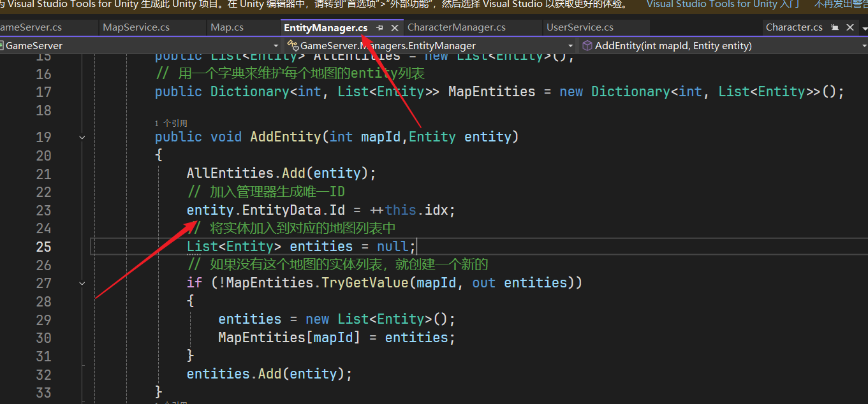The image size is (868, 404).
Task: Open the GameServer project dropdown
Action: [x=276, y=46]
